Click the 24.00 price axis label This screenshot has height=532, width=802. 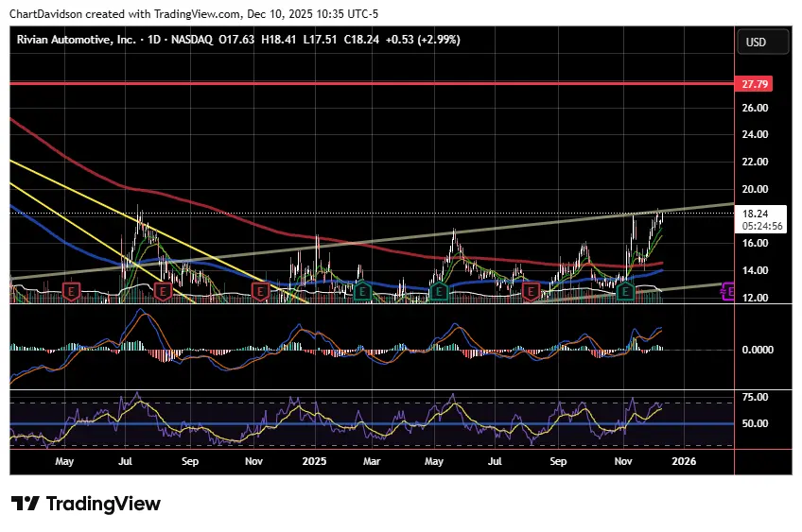[755, 134]
